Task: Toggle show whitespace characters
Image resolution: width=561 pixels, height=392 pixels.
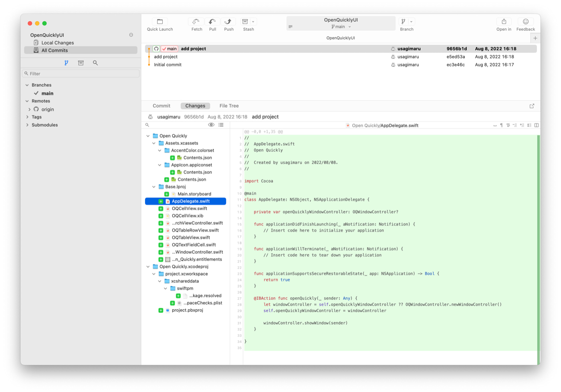Action: point(495,125)
